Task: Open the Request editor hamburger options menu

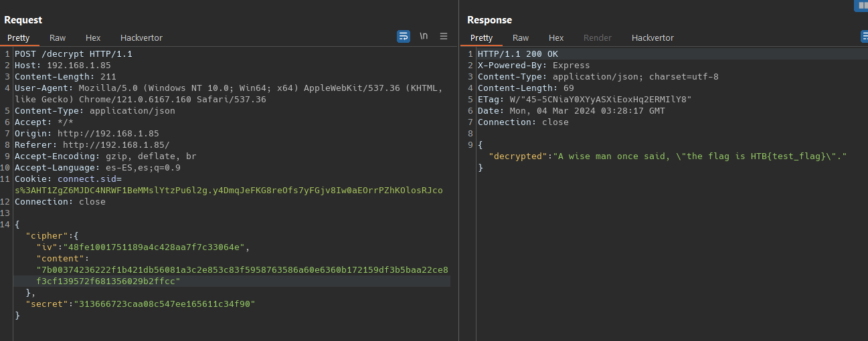Action: pos(444,36)
